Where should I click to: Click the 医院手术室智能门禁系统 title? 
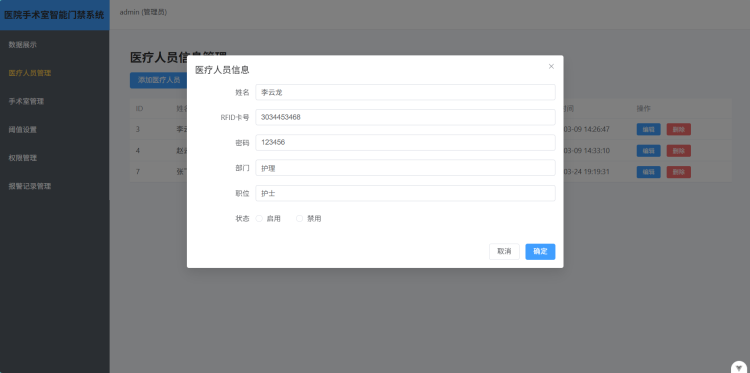click(54, 15)
